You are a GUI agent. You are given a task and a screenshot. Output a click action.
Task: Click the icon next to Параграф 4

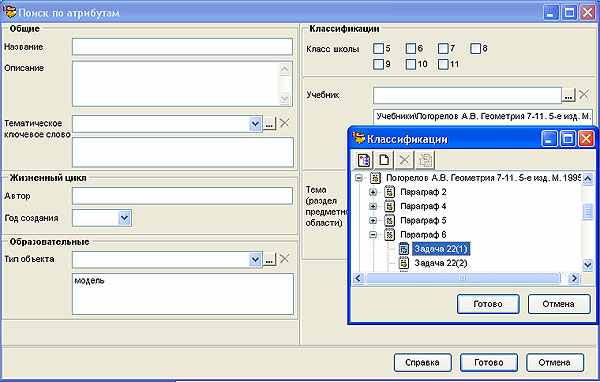[x=390, y=206]
